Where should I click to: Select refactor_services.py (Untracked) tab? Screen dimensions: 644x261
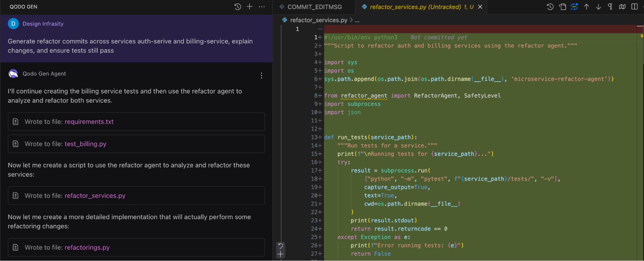click(x=421, y=7)
